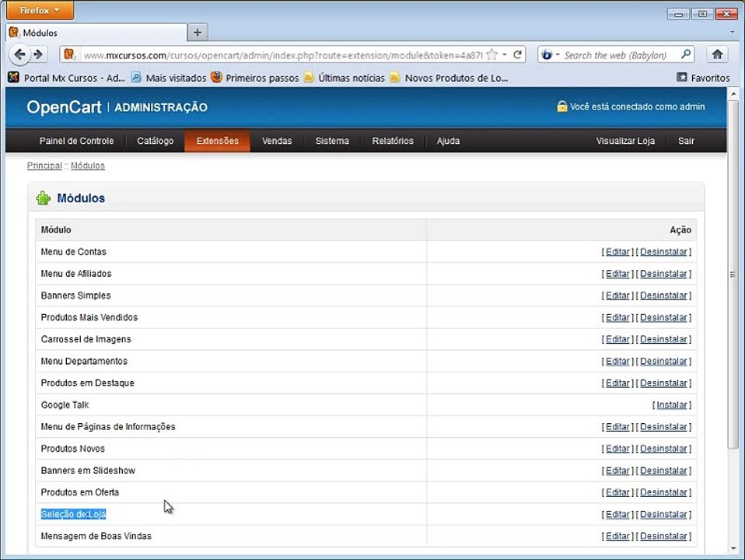The height and width of the screenshot is (560, 745).
Task: Select the Módulos browser tab
Action: click(x=97, y=33)
